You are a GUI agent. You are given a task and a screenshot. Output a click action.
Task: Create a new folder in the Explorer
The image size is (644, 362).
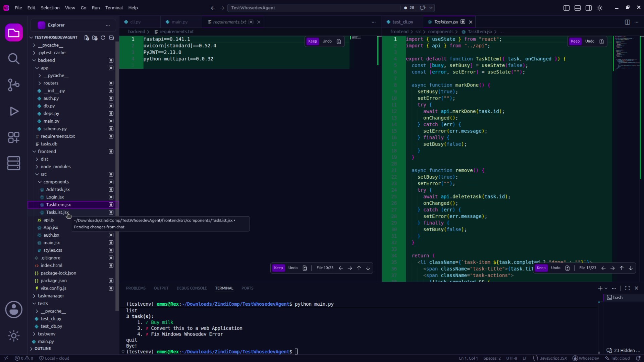pos(95,38)
